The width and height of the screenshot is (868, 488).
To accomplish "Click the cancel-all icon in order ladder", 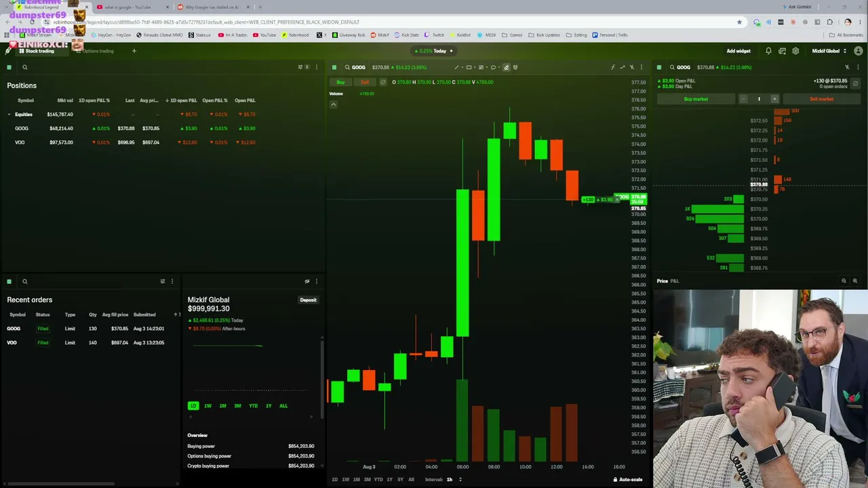I will [x=855, y=84].
